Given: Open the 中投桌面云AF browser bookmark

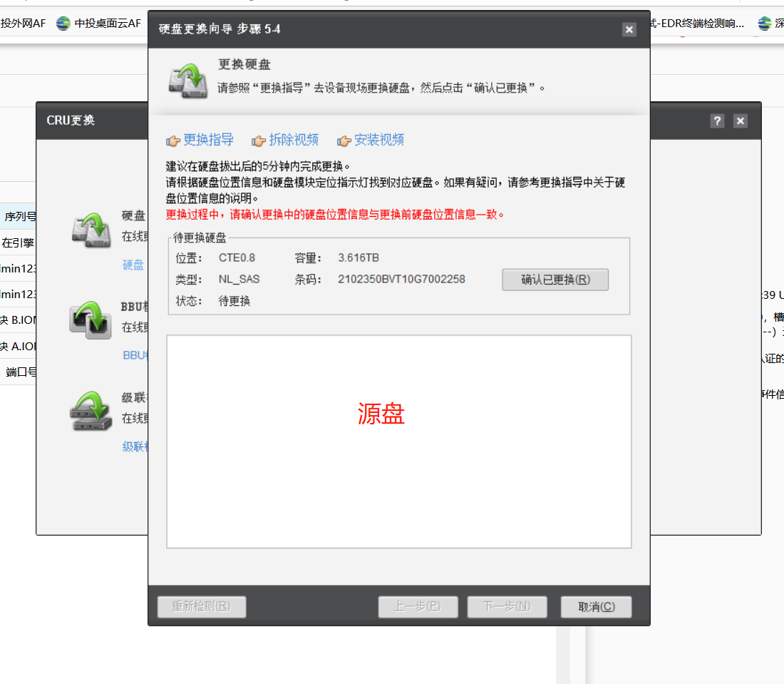Looking at the screenshot, I should pyautogui.click(x=98, y=24).
